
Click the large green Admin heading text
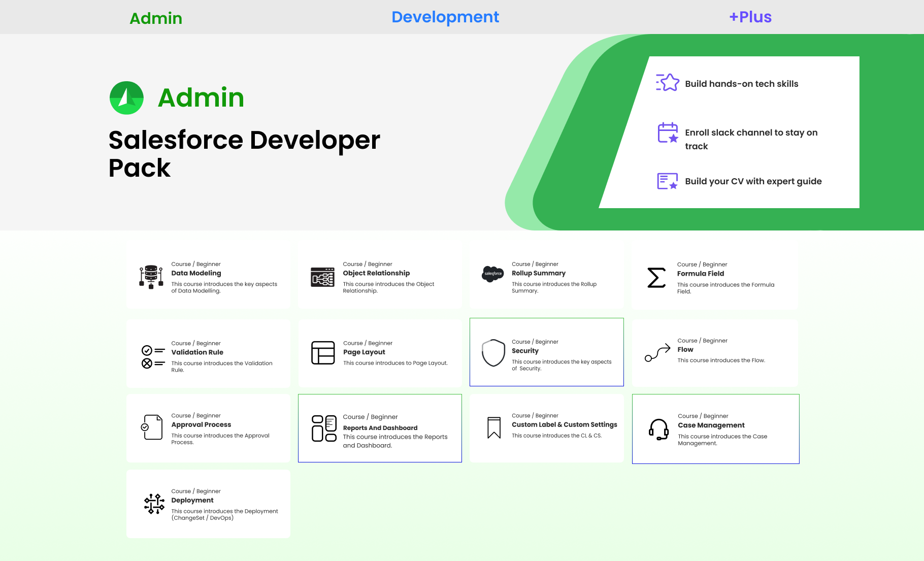tap(201, 97)
